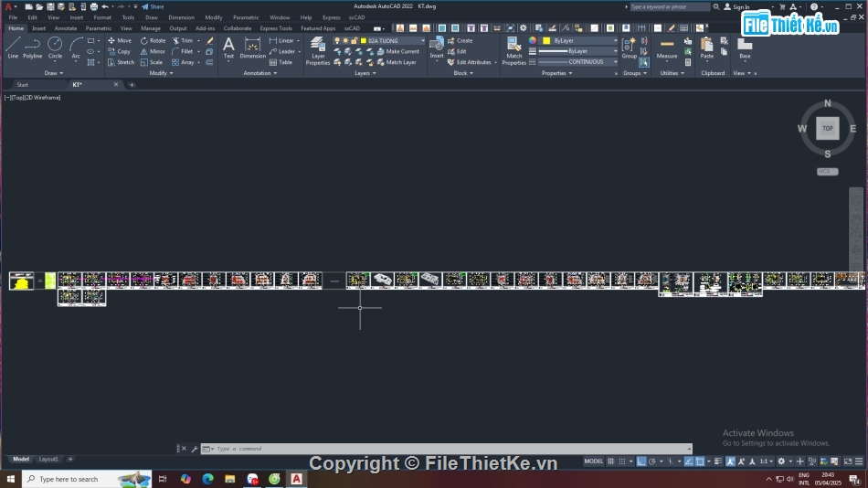
Task: Click the Scale tool
Action: coord(152,62)
